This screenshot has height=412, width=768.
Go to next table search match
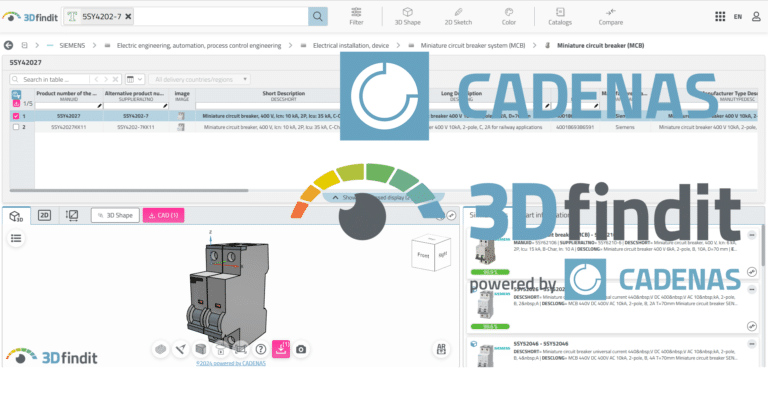tap(106, 79)
